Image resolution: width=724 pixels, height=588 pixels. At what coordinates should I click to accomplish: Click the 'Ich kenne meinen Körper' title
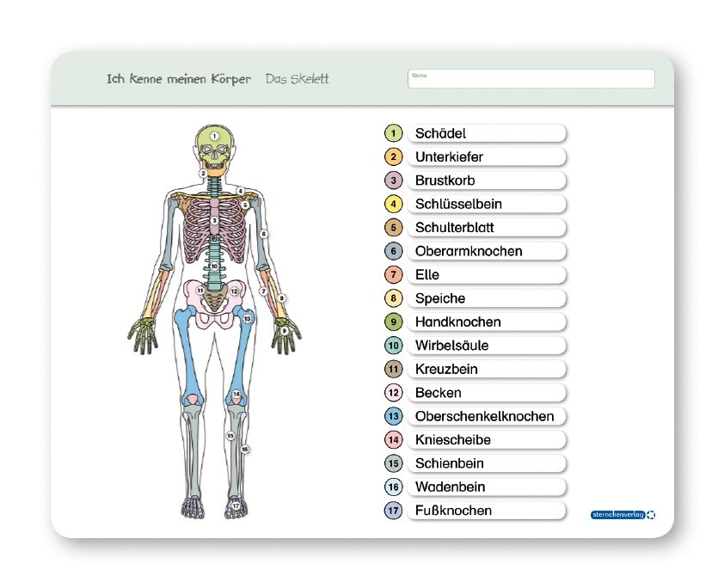pyautogui.click(x=179, y=79)
